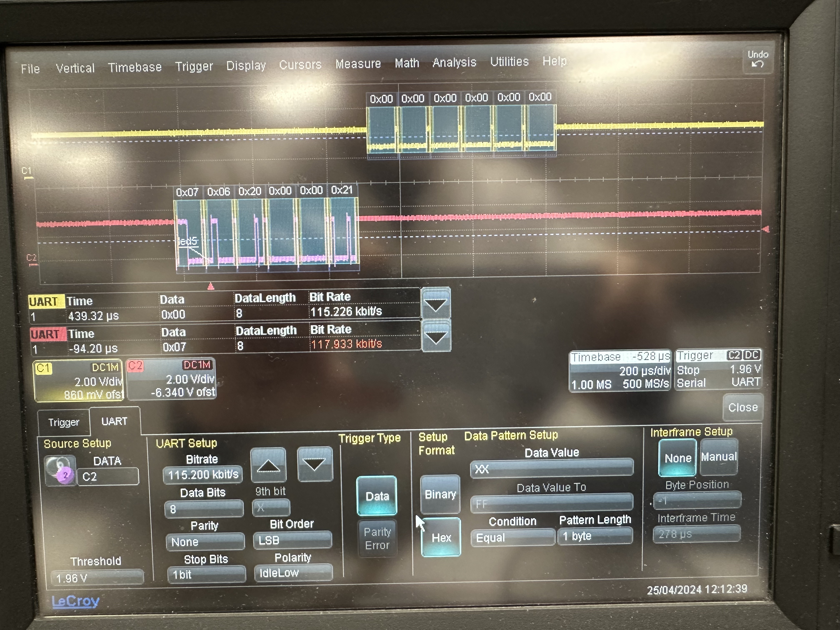Screen dimensions: 840x630
Task: Open Polarity dropdown showing IdleLow
Action: (x=294, y=573)
